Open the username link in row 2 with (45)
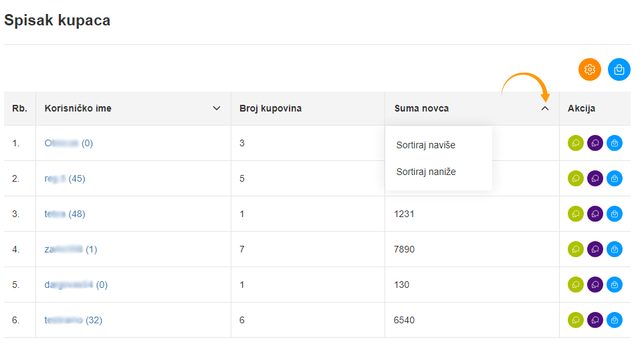The height and width of the screenshot is (346, 644). [65, 178]
